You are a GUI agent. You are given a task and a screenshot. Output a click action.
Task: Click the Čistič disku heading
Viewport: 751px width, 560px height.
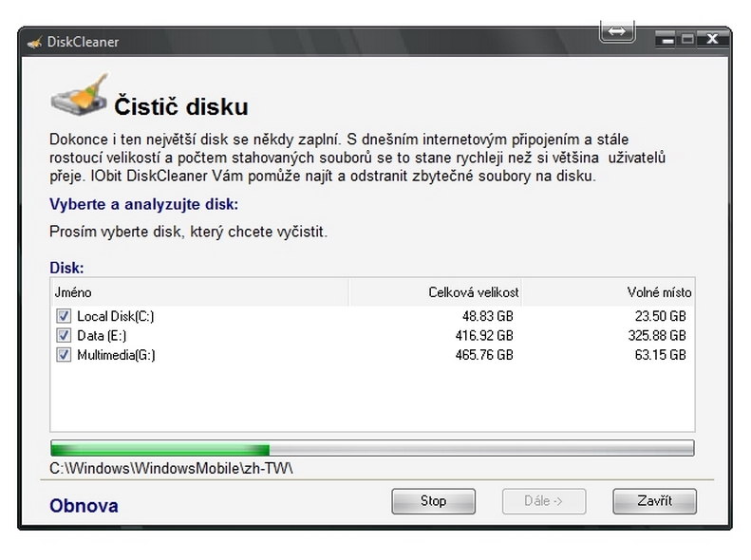coord(181,106)
